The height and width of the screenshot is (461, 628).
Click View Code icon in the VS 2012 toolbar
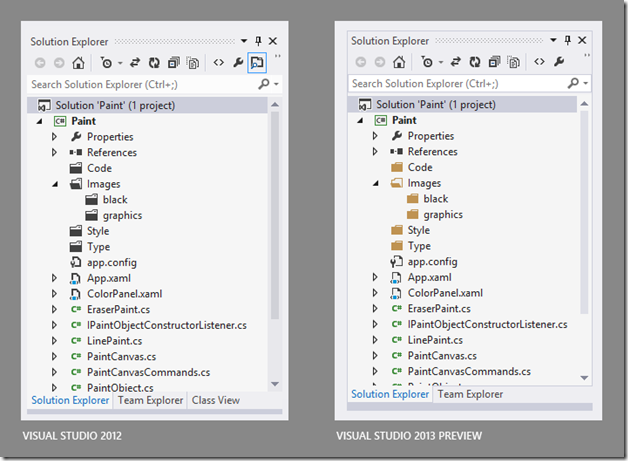click(218, 63)
